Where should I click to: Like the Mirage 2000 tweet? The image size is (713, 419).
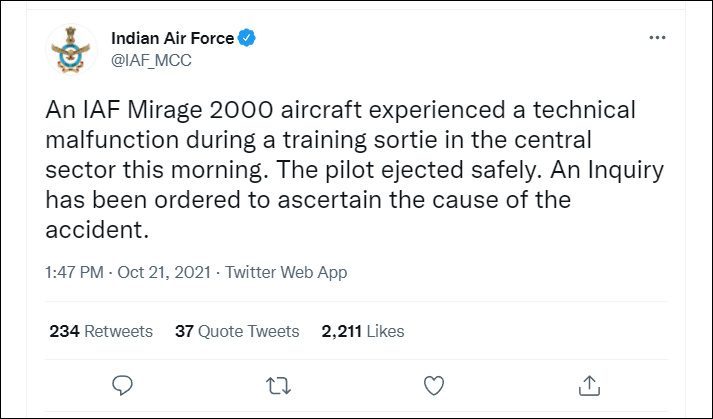pyautogui.click(x=434, y=384)
